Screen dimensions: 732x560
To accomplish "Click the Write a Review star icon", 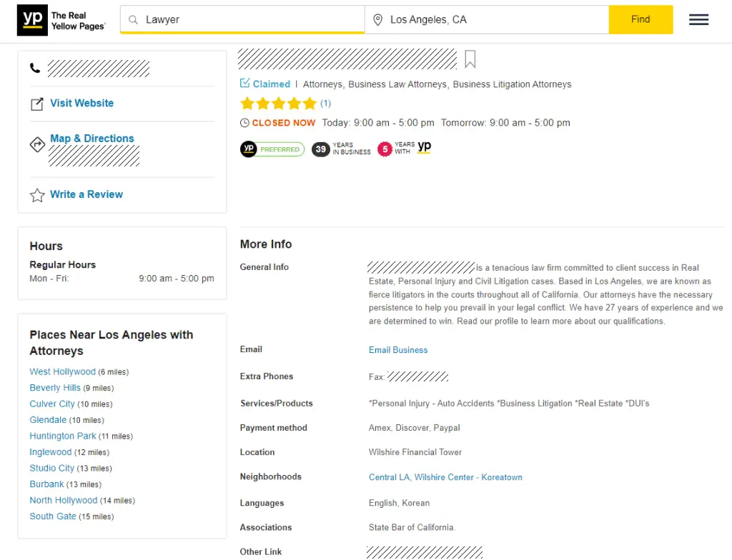I will (37, 195).
